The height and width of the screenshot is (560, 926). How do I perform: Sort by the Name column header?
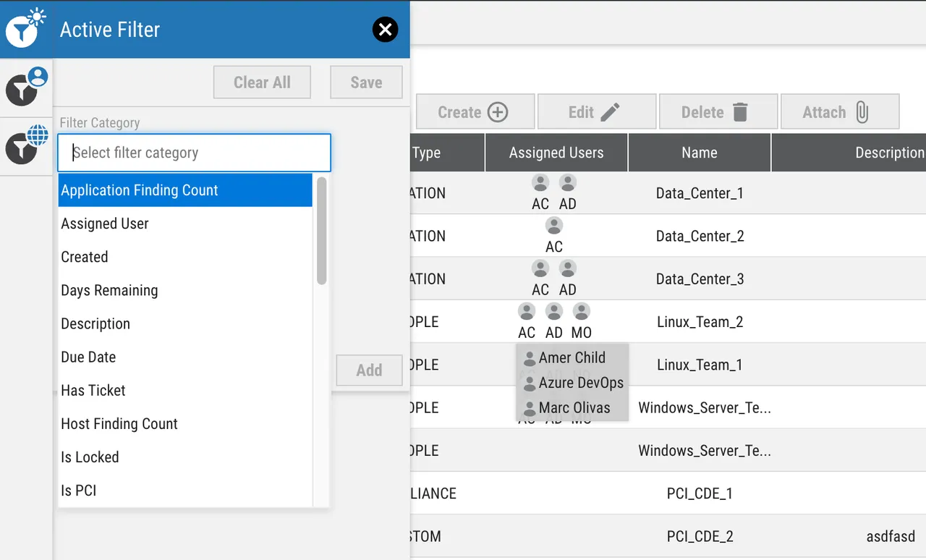coord(700,153)
